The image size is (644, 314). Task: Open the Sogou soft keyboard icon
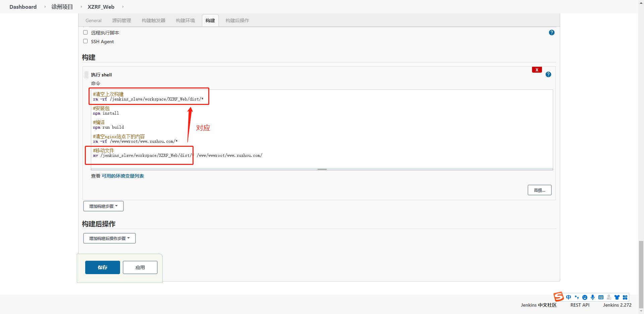(x=601, y=297)
